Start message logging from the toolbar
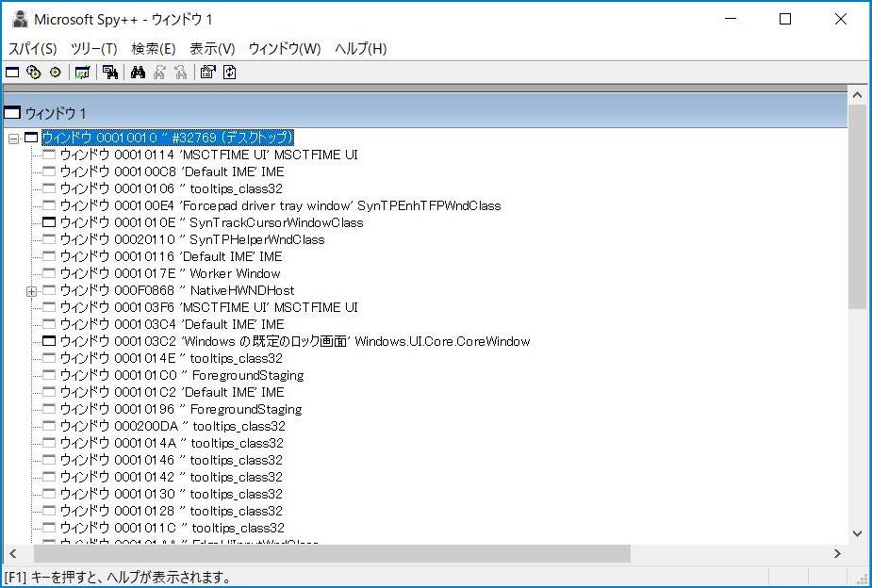Viewport: 872px width, 588px height. (82, 73)
